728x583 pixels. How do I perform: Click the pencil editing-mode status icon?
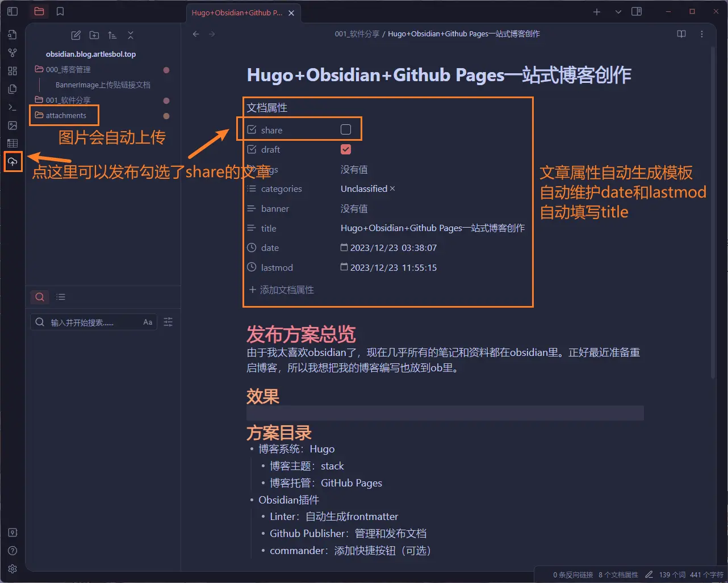click(x=649, y=574)
